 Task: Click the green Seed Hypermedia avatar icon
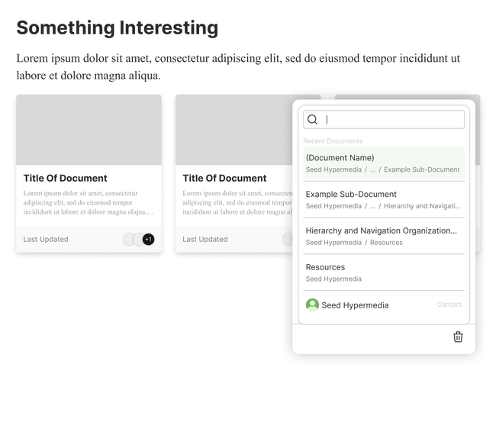(312, 305)
